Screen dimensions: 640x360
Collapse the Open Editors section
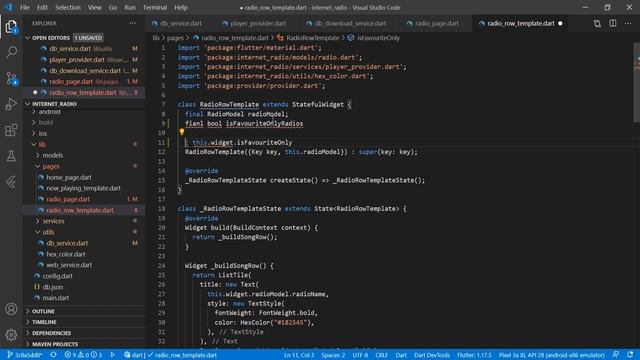click(x=51, y=38)
